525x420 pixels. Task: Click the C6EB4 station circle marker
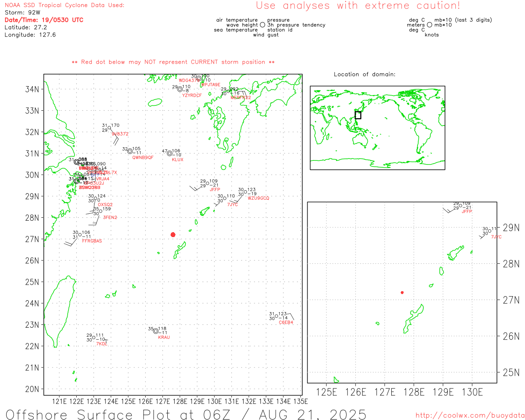[276, 316]
